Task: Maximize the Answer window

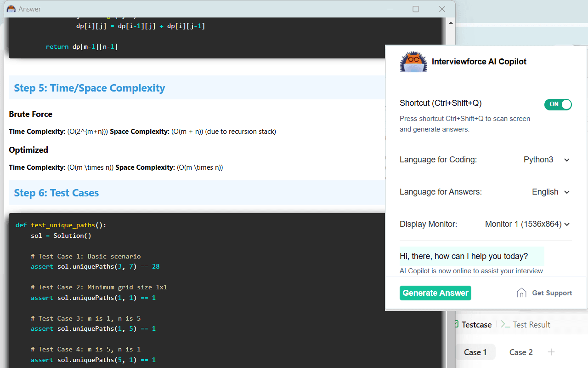Action: [416, 9]
